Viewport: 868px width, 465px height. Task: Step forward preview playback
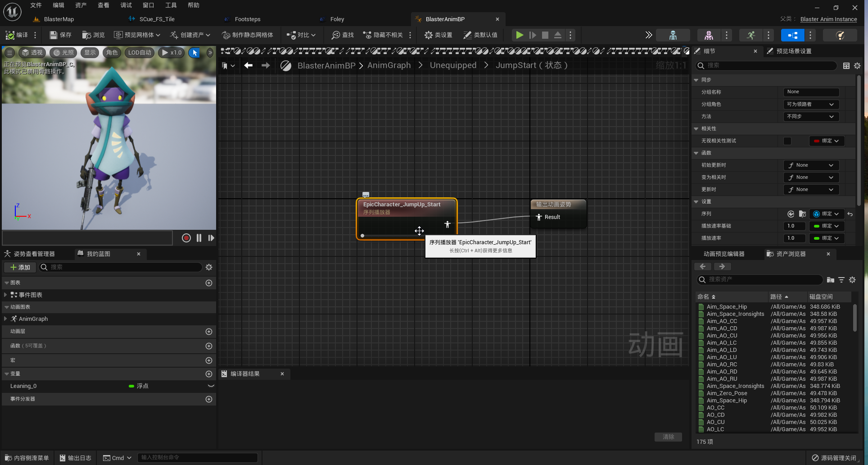point(211,238)
